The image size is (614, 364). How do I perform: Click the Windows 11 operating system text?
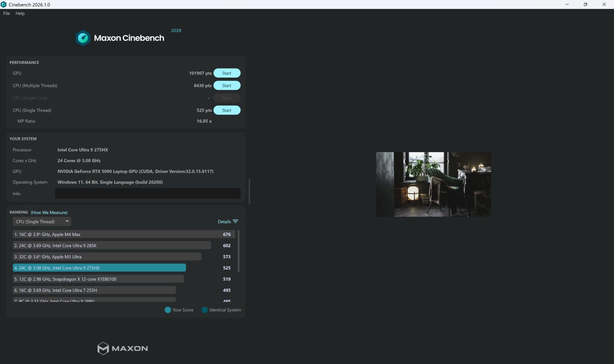point(110,182)
